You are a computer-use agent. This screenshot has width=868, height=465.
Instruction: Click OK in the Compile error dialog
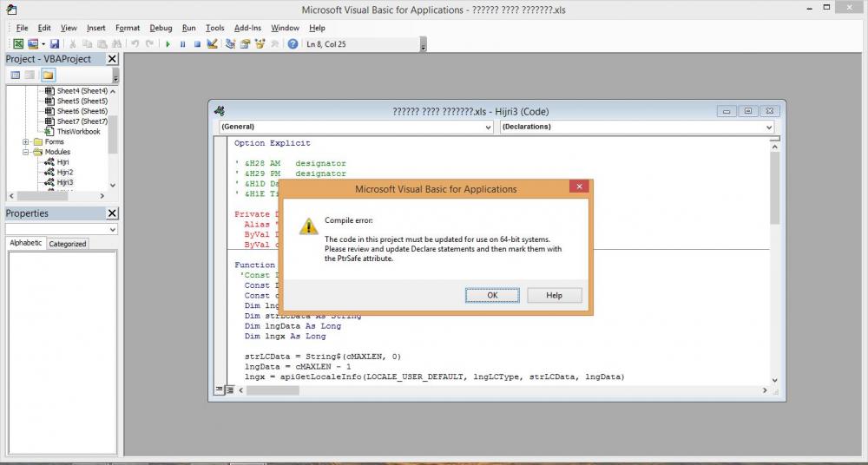492,295
